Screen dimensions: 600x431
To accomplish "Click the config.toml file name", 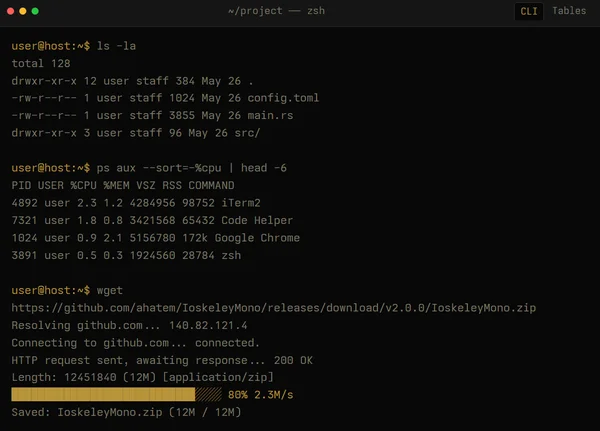I will click(283, 98).
